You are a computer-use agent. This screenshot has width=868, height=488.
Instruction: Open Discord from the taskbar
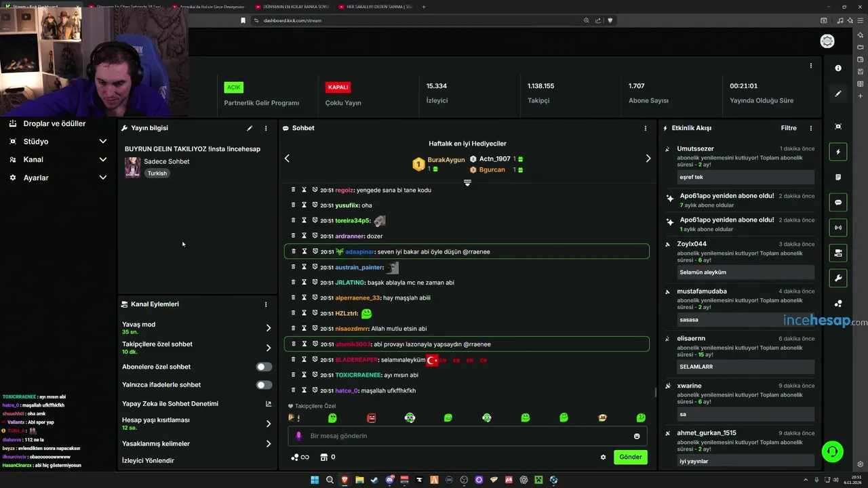tap(389, 480)
